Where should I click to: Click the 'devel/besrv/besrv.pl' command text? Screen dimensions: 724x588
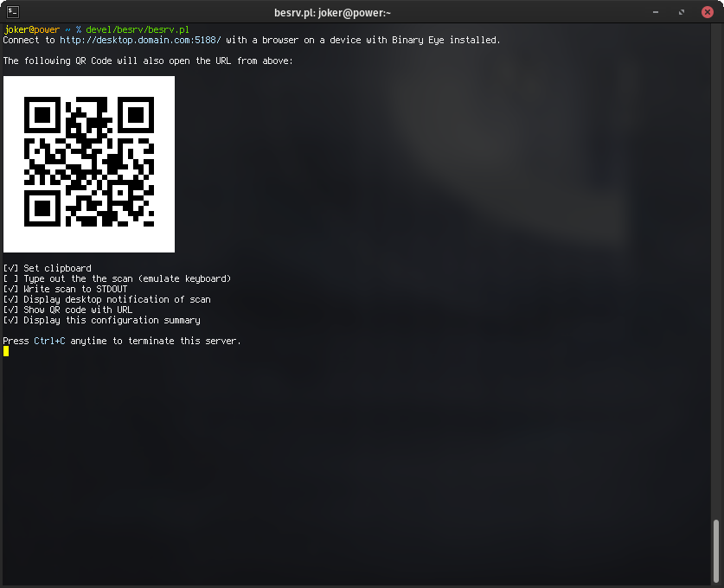(138, 29)
